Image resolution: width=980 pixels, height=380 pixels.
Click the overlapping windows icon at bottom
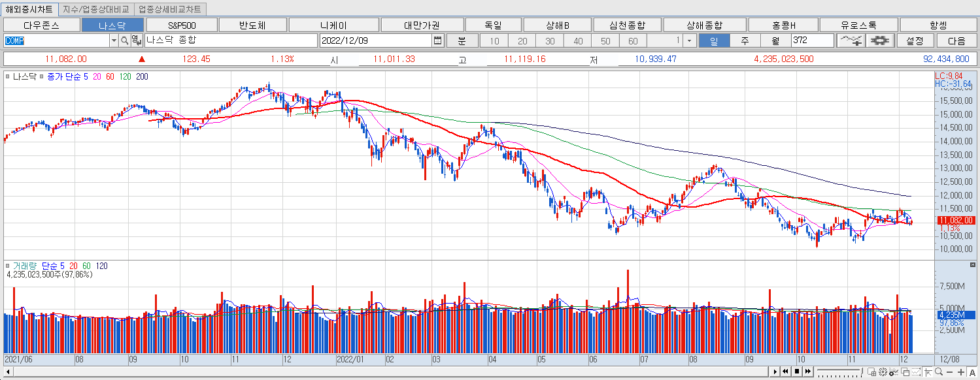click(x=905, y=372)
